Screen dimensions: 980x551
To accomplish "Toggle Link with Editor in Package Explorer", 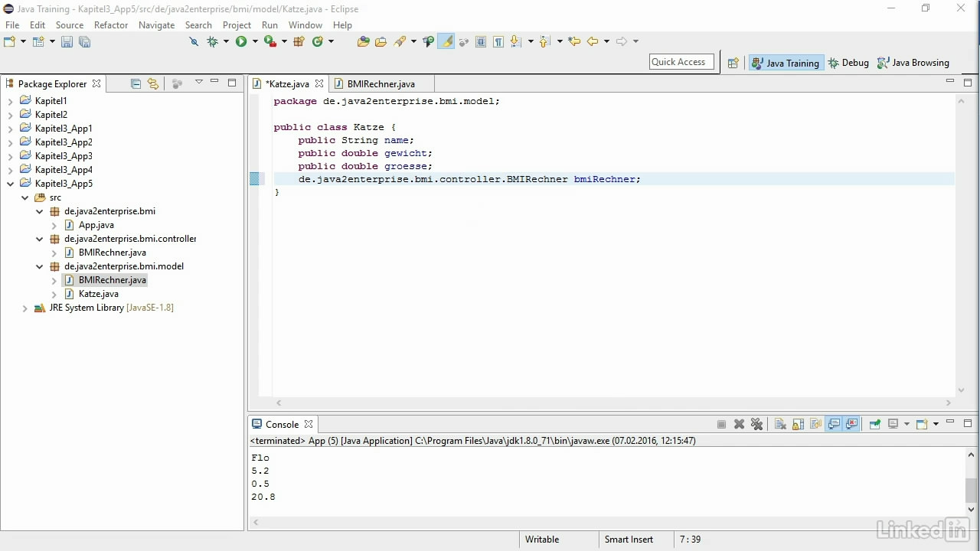I will pyautogui.click(x=153, y=83).
